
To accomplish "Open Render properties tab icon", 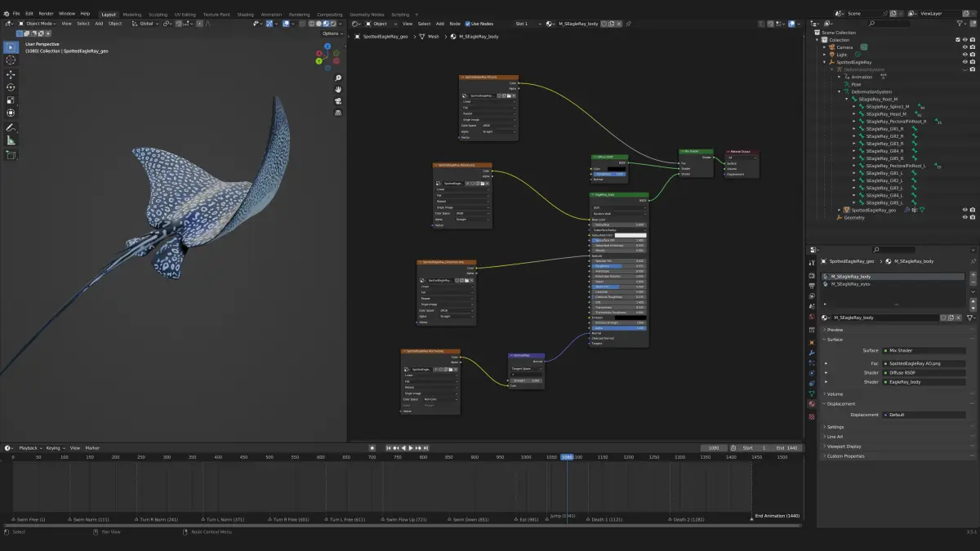I will point(811,276).
